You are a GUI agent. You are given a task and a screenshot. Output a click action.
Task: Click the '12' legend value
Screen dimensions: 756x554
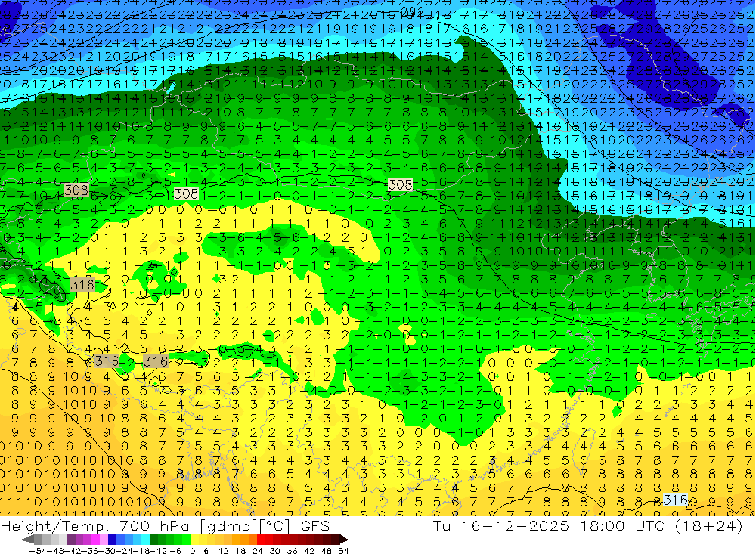click(x=223, y=551)
